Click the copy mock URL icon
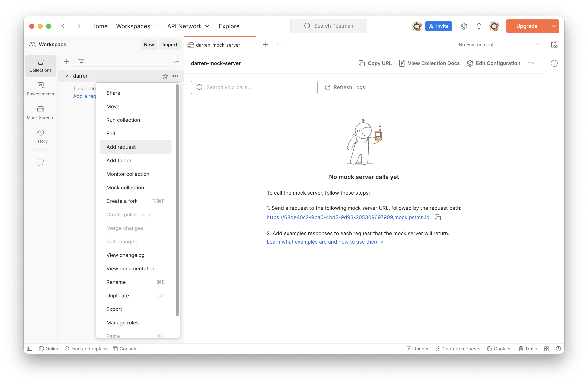 (438, 217)
